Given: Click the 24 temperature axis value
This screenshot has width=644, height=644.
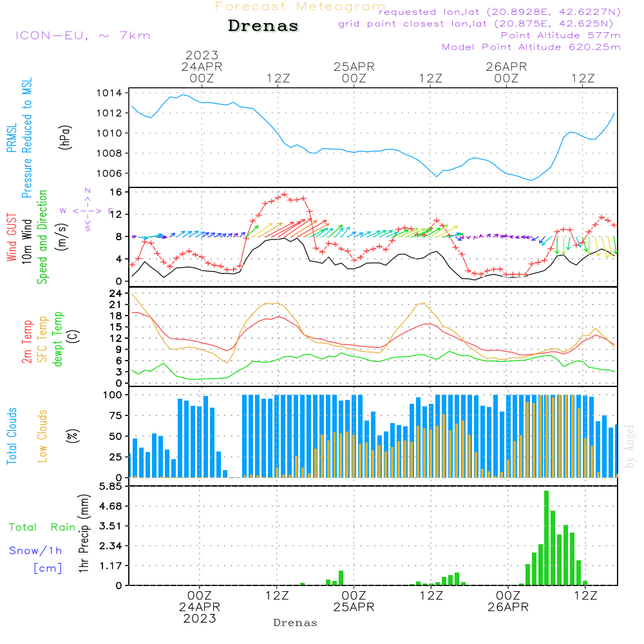Looking at the screenshot, I should click(x=115, y=293).
